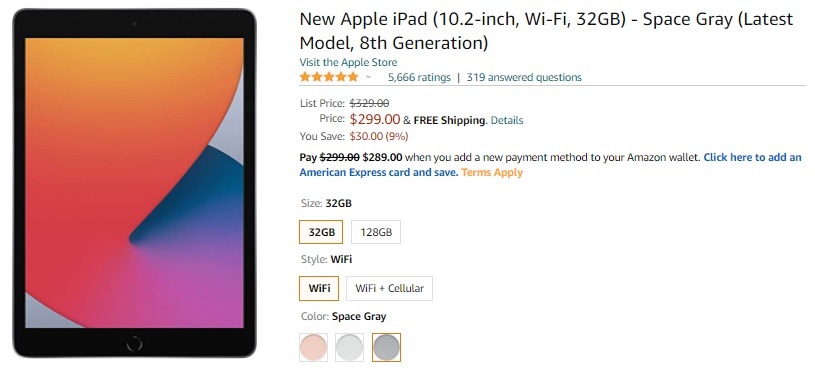This screenshot has height=370, width=815.
Task: Open the Terms Apply link
Action: tap(492, 173)
